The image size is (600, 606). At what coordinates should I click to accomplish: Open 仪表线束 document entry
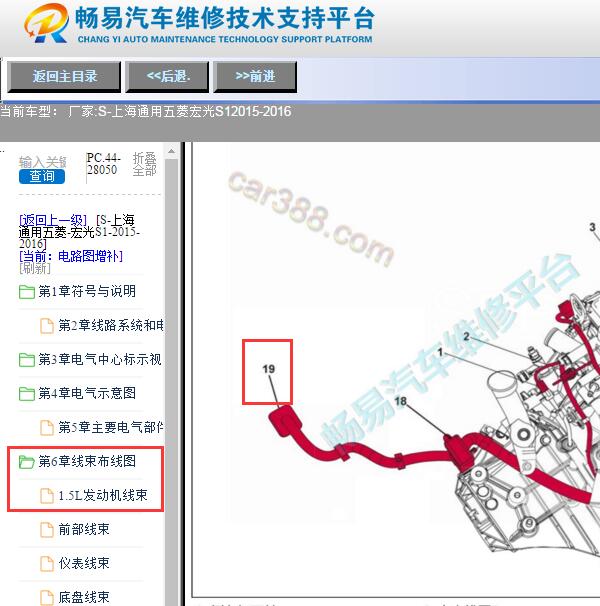point(84,563)
